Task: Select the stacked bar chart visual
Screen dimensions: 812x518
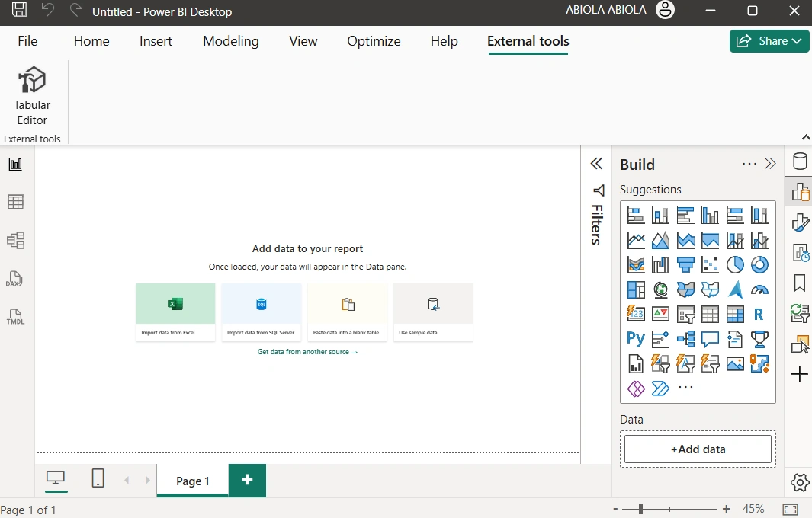Action: click(636, 216)
